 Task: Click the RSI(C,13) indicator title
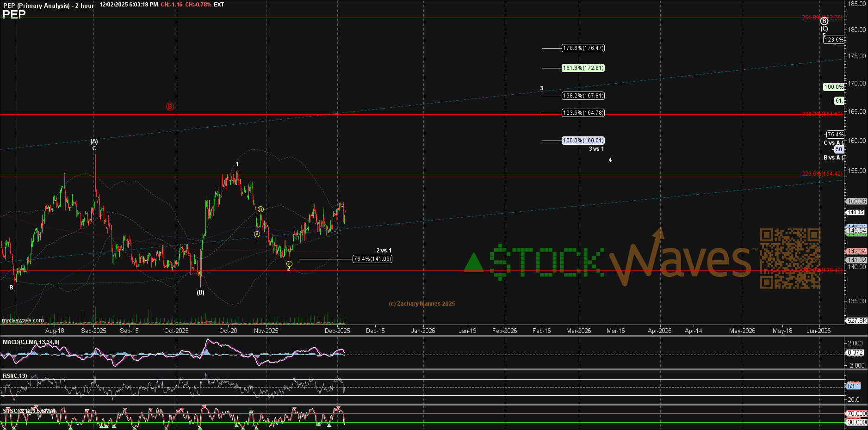15,376
